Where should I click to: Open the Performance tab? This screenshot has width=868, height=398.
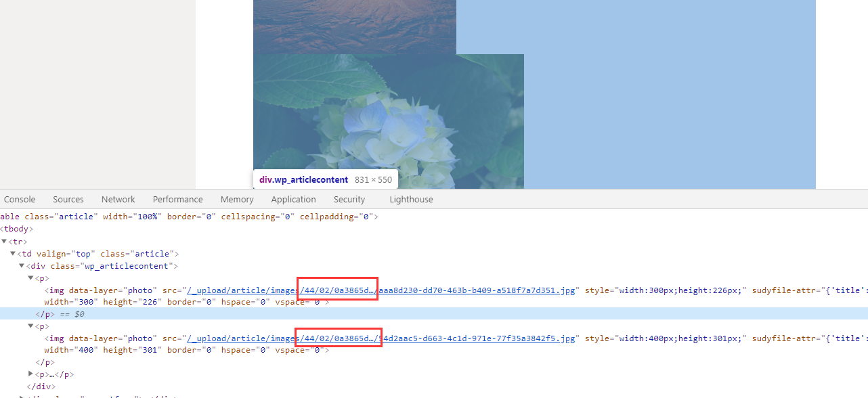(177, 200)
